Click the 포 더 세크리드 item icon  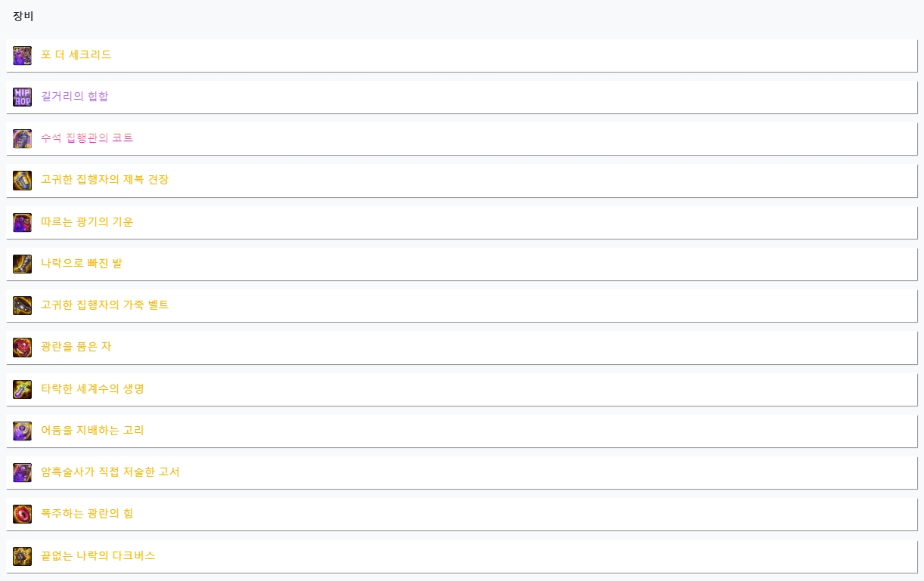click(x=23, y=55)
